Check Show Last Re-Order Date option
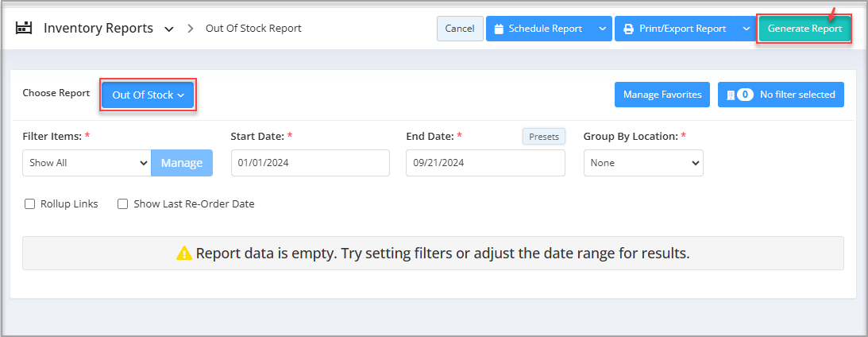868x337 pixels. coord(123,204)
